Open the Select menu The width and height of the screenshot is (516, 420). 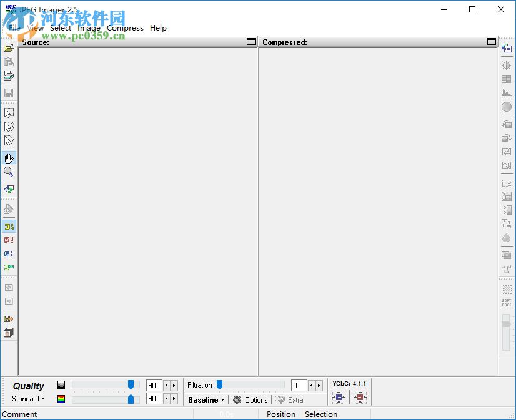(61, 28)
